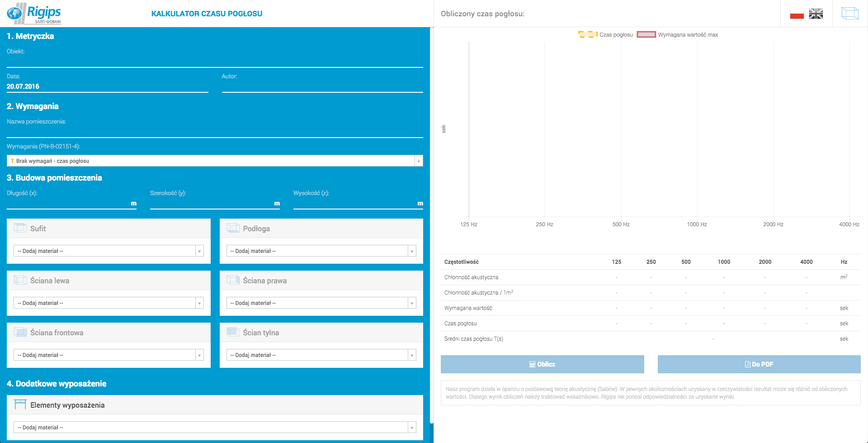The image size is (868, 443).
Task: Open the Wymagania PN-B-02151-4 dropdown
Action: tap(215, 161)
